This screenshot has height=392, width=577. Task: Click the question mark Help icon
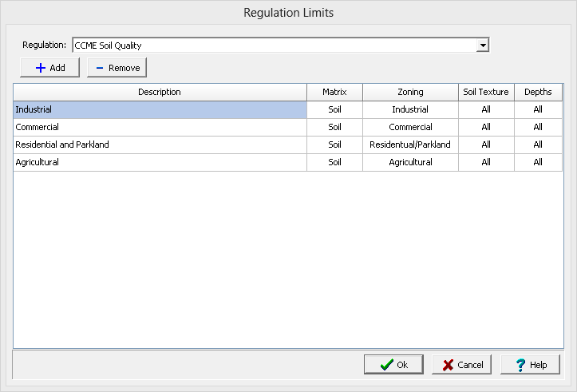[x=520, y=365]
